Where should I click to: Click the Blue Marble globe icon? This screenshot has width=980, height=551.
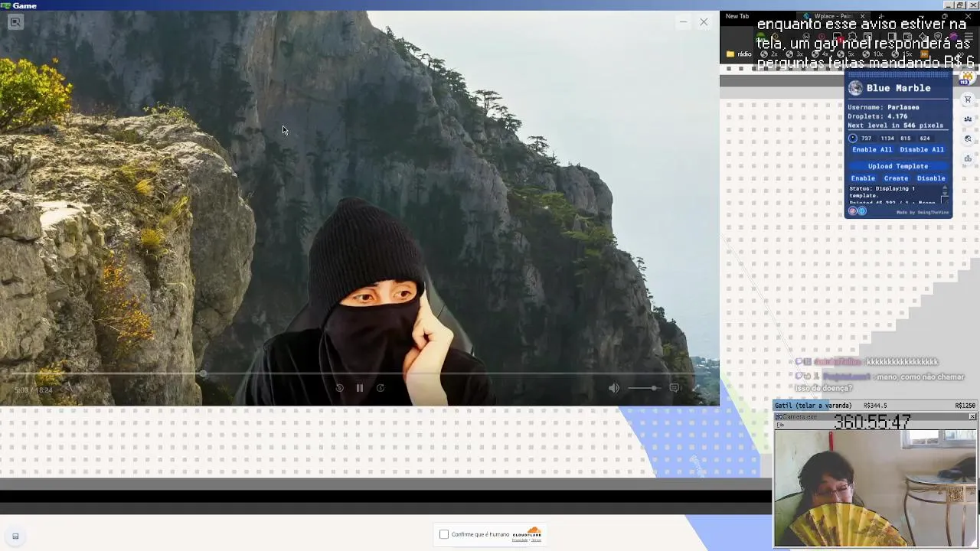click(855, 88)
